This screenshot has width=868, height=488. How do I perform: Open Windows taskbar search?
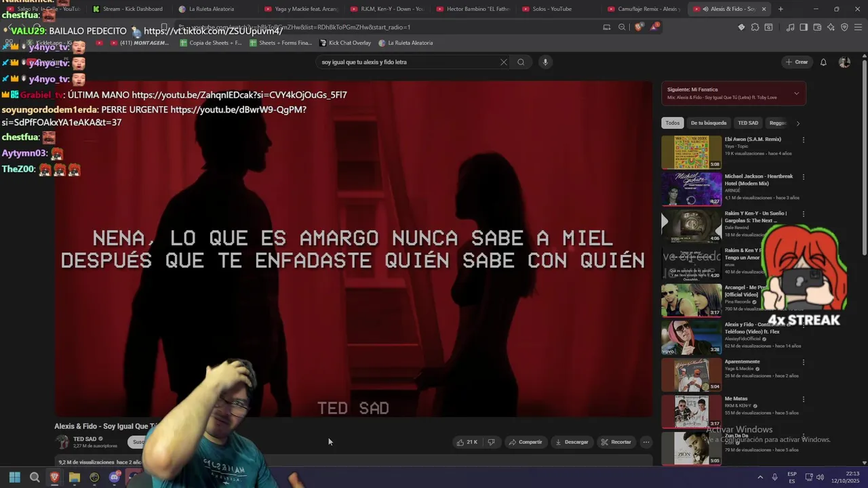coord(35,477)
